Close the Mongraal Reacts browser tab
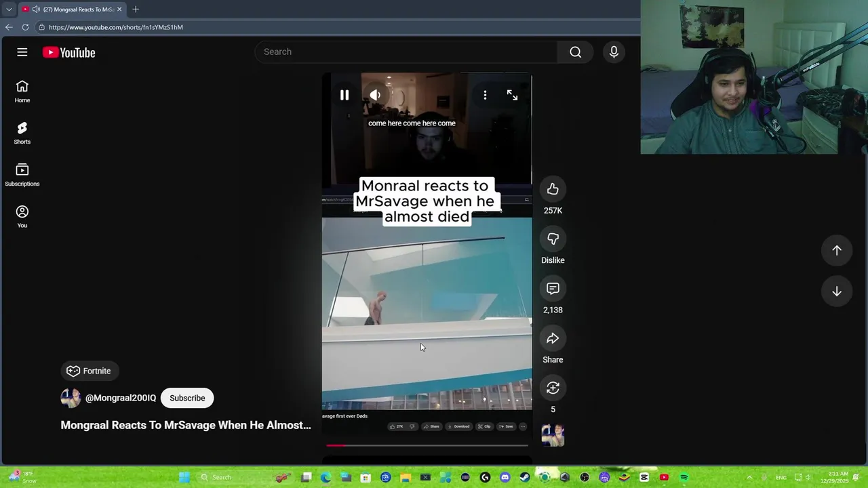 pos(119,9)
